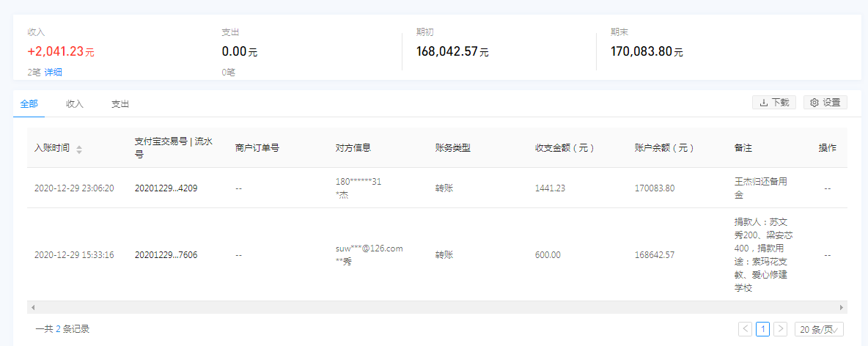Click the table scrollbar's right arrow
Viewport: 868px width, 346px height.
[x=841, y=307]
